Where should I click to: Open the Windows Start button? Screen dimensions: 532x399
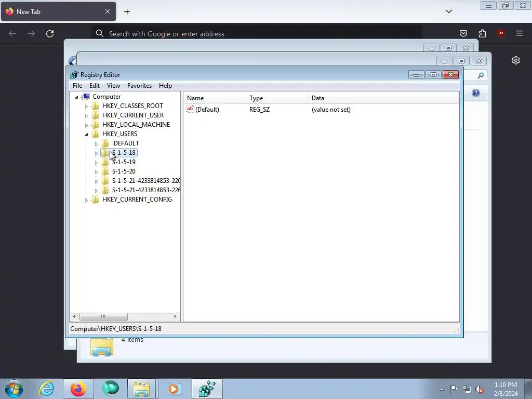click(x=14, y=389)
